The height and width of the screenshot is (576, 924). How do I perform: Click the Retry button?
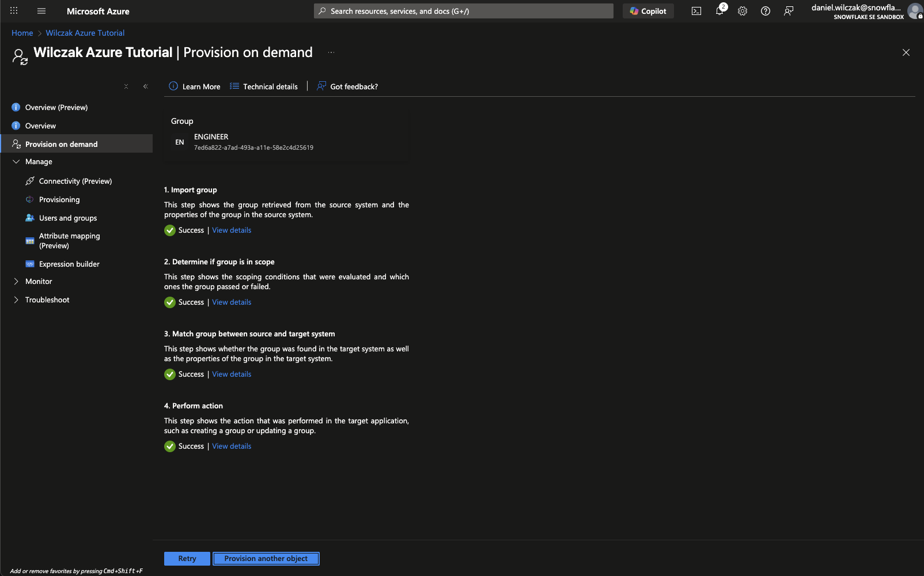tap(187, 559)
